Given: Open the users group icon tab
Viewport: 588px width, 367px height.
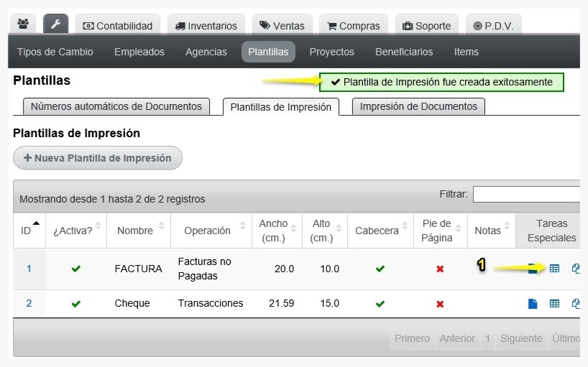Looking at the screenshot, I should click(x=23, y=24).
